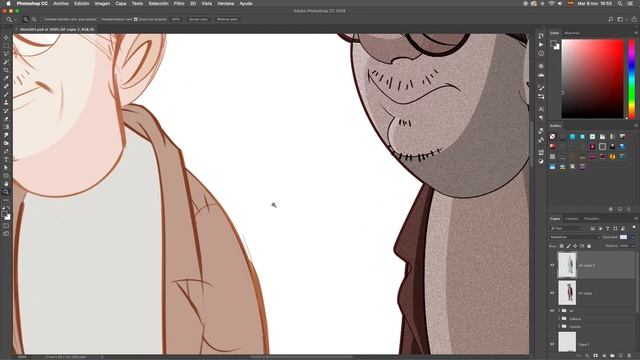This screenshot has height=360, width=640.
Task: Open the blend mode dropdown
Action: [575, 237]
